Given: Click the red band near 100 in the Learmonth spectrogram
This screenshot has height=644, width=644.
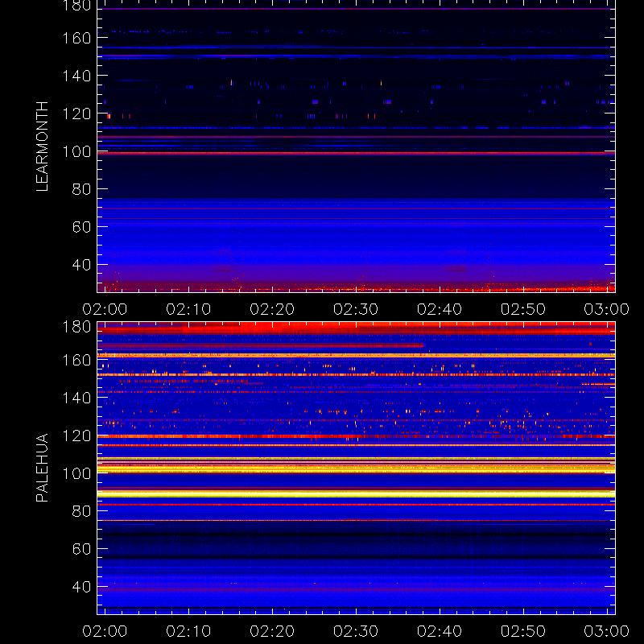Looking at the screenshot, I should [356, 153].
